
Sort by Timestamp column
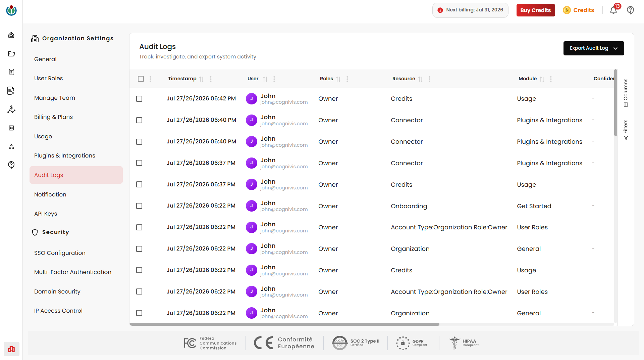201,79
